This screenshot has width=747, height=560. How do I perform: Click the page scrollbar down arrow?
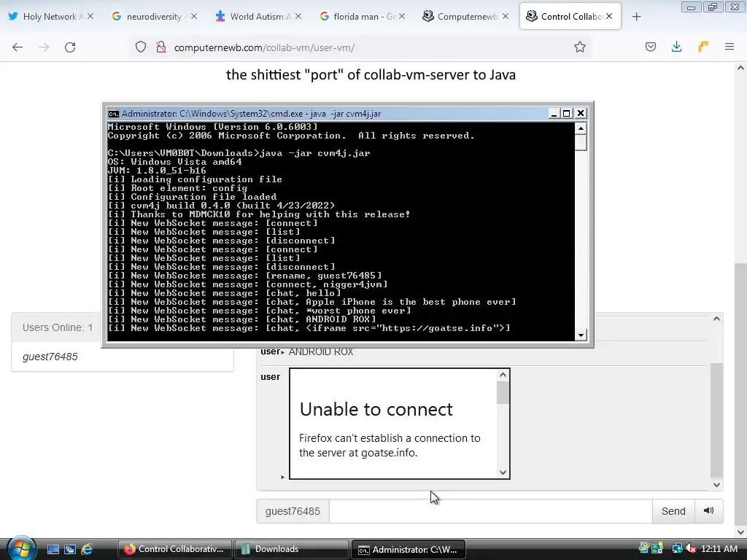[740, 532]
